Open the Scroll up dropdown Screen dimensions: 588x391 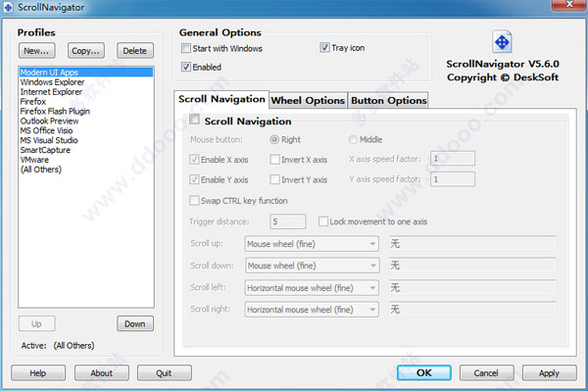click(x=312, y=244)
